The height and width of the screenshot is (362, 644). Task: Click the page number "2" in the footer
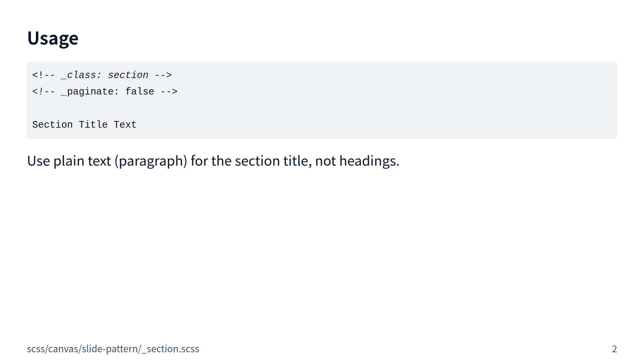coord(614,349)
